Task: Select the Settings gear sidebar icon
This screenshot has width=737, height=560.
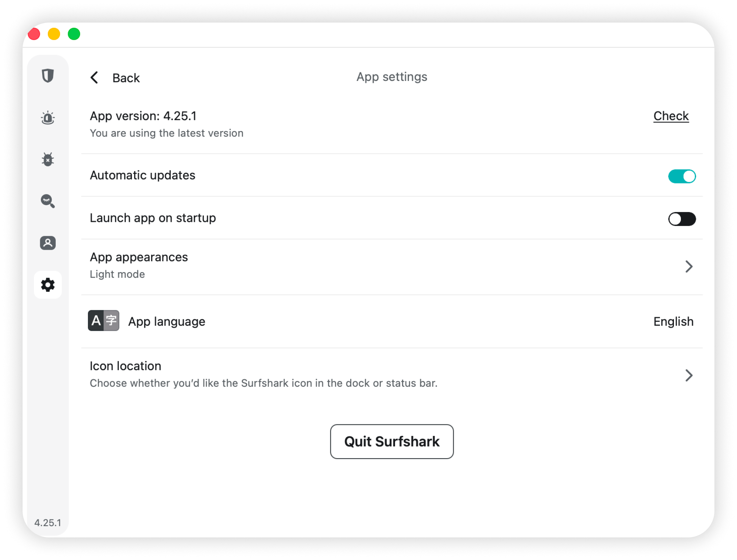Action: [x=48, y=285]
